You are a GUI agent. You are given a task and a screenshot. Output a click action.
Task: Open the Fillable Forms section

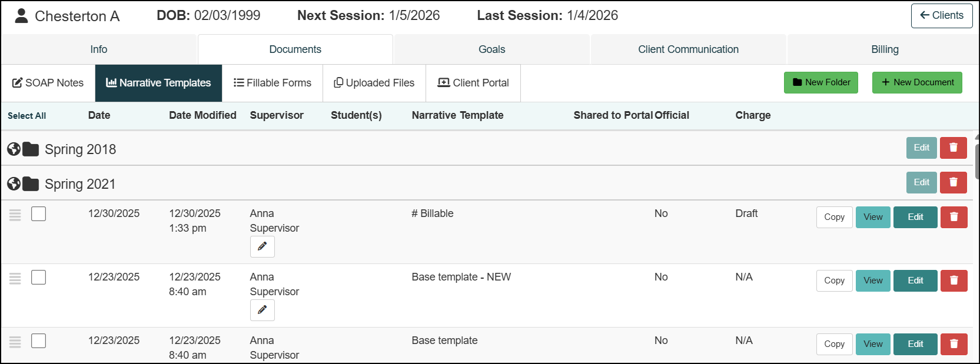[273, 83]
